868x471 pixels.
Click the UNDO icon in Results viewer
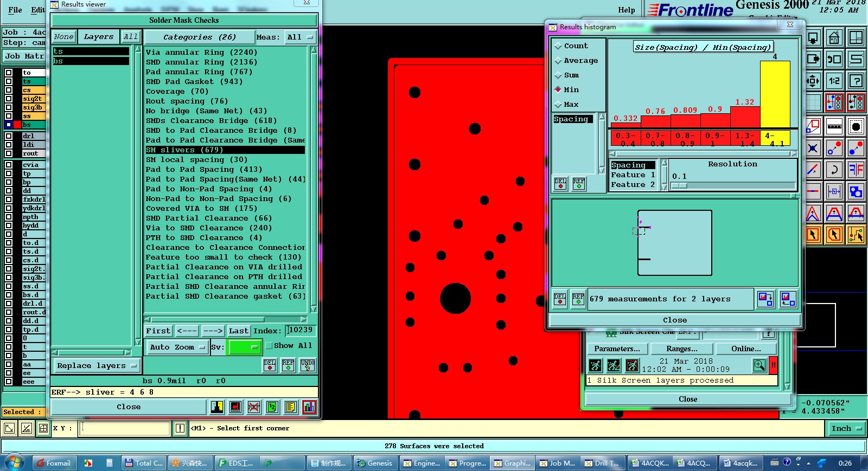coord(307,365)
